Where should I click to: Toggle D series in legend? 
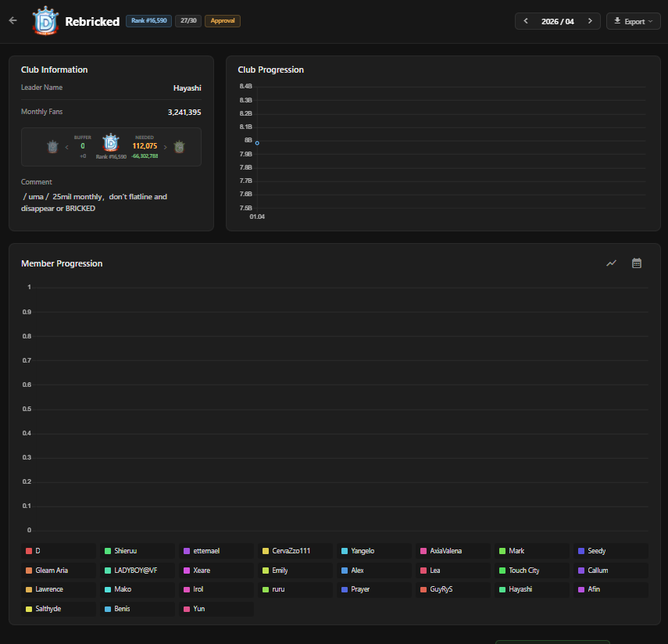coord(58,551)
